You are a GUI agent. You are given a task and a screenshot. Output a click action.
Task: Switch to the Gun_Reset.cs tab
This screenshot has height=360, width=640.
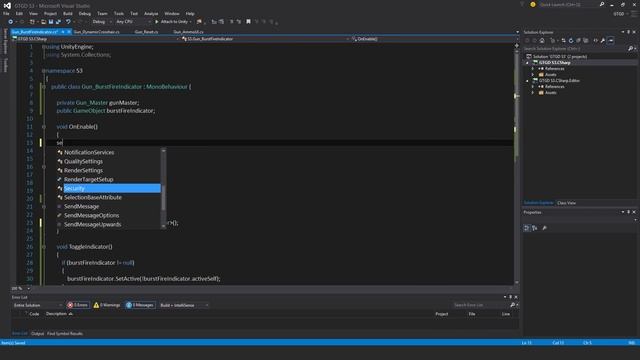coord(146,31)
